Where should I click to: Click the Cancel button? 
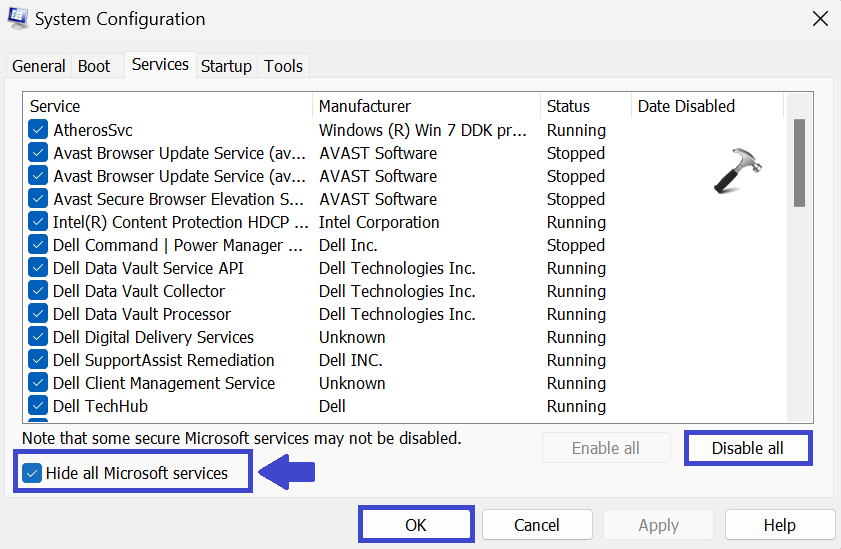click(536, 525)
